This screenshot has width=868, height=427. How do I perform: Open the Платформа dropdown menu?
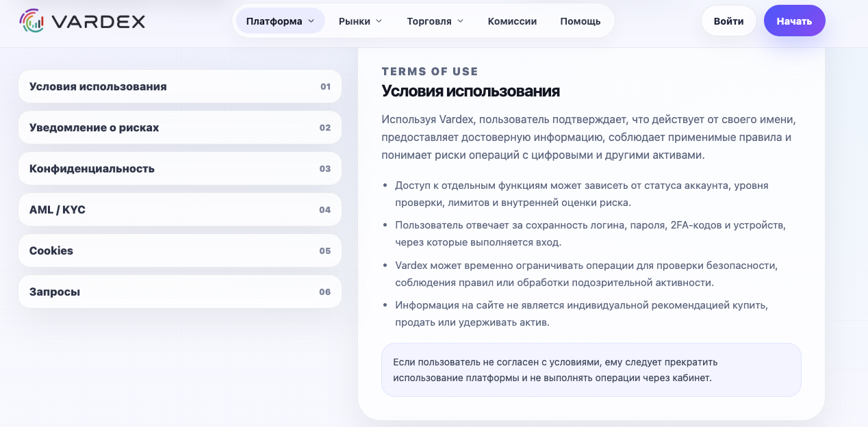(281, 21)
